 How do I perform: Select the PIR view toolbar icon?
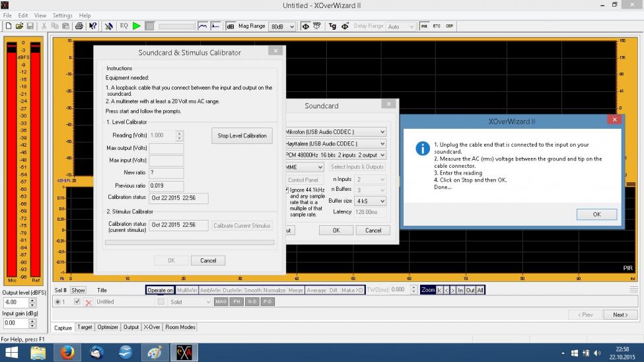[425, 26]
